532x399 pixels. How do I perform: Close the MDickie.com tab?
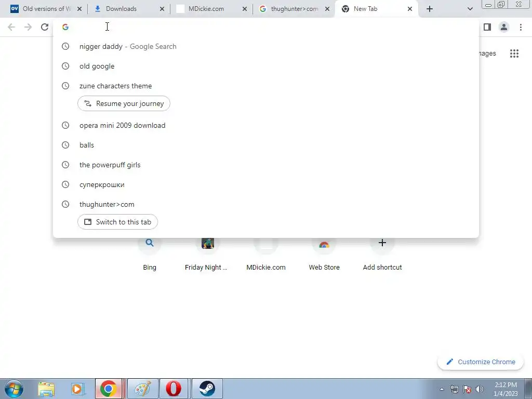245,9
